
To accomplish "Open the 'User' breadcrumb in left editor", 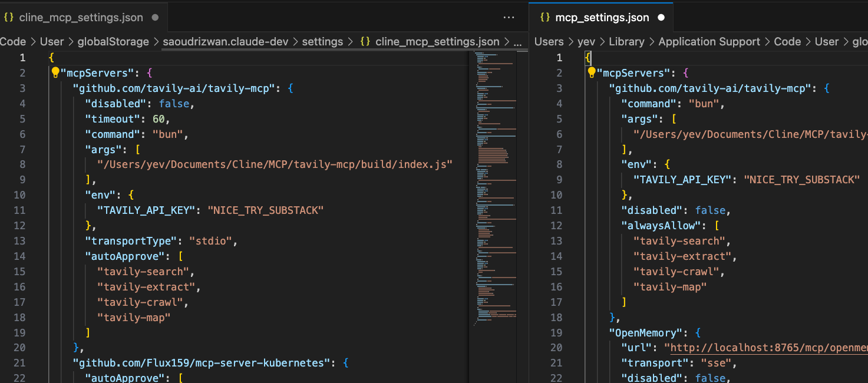I will tap(52, 42).
